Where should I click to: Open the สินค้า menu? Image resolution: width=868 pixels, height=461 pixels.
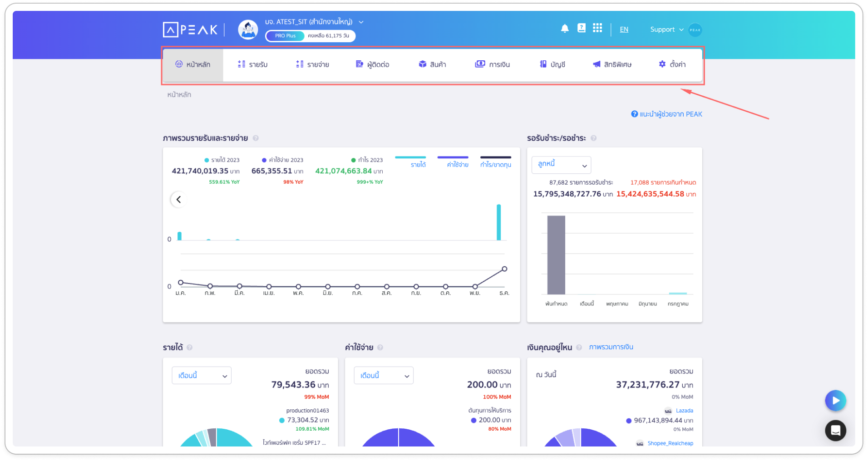[432, 64]
